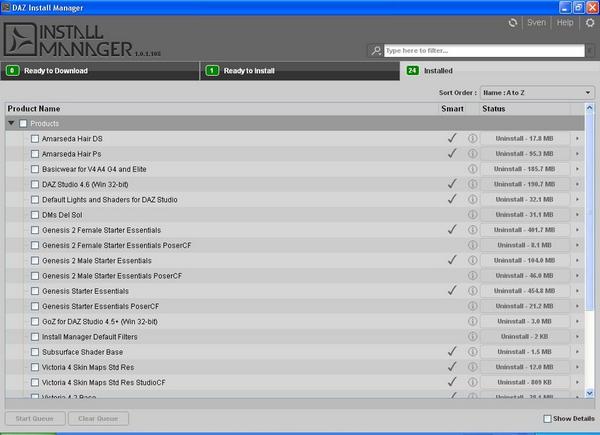600x435 pixels.
Task: Open info icon for DMs Del Sol
Action: coord(473,215)
